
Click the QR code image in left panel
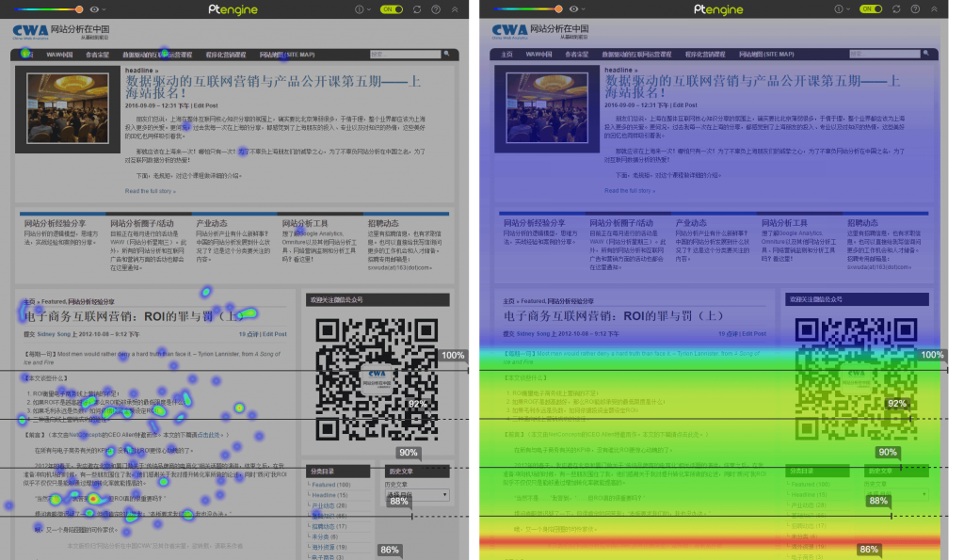[x=377, y=378]
